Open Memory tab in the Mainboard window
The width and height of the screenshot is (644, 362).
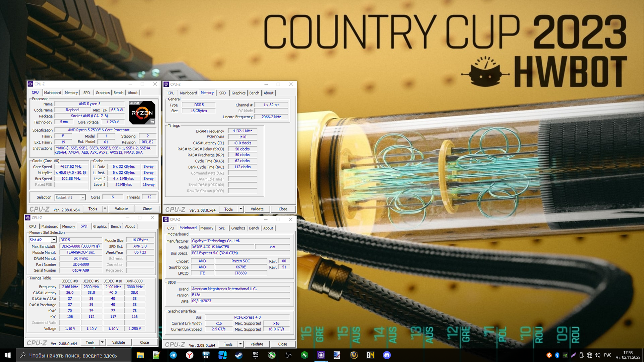click(207, 228)
